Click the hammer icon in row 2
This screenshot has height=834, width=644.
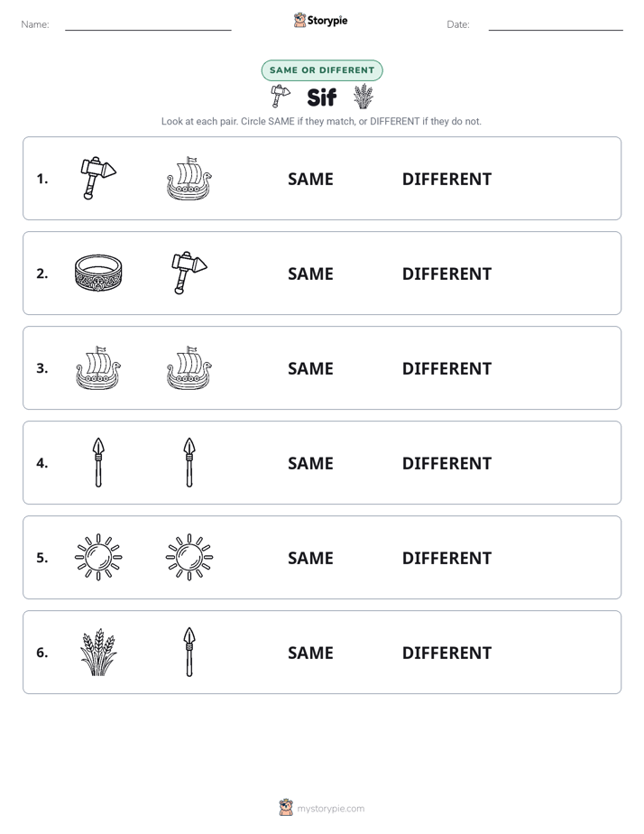tap(189, 273)
